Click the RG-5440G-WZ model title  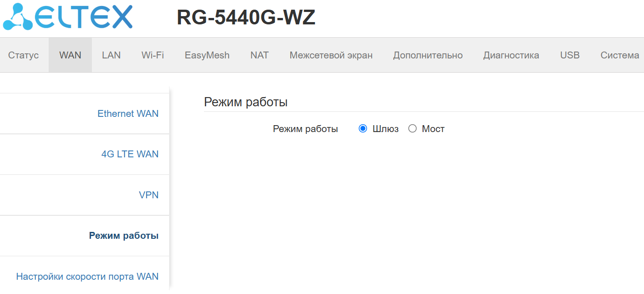[246, 17]
